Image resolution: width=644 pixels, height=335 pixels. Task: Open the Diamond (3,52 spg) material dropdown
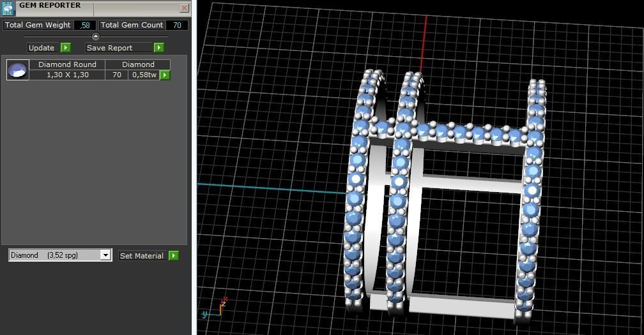point(105,255)
